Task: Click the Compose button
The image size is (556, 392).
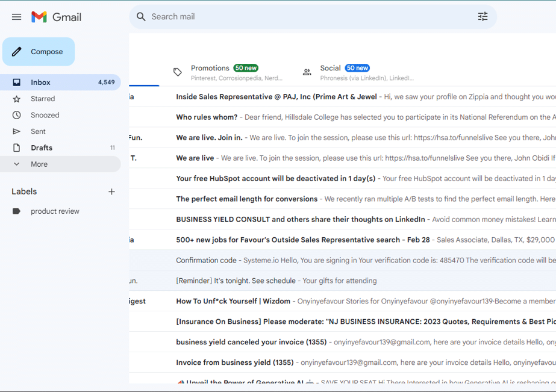Action: coord(39,52)
